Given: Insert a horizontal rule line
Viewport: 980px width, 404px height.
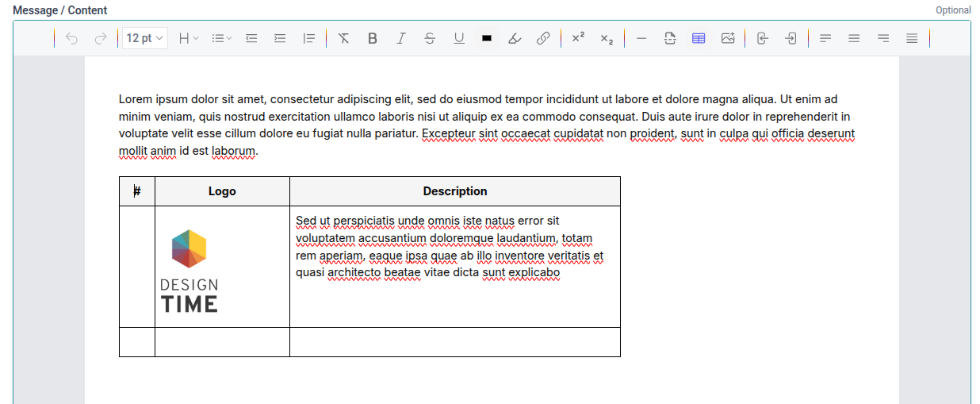Looking at the screenshot, I should click(641, 38).
